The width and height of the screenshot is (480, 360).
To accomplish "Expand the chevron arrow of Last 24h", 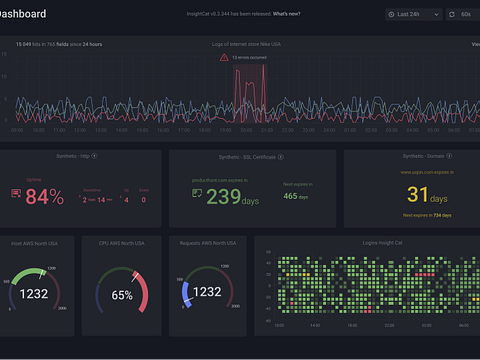I will coord(436,15).
